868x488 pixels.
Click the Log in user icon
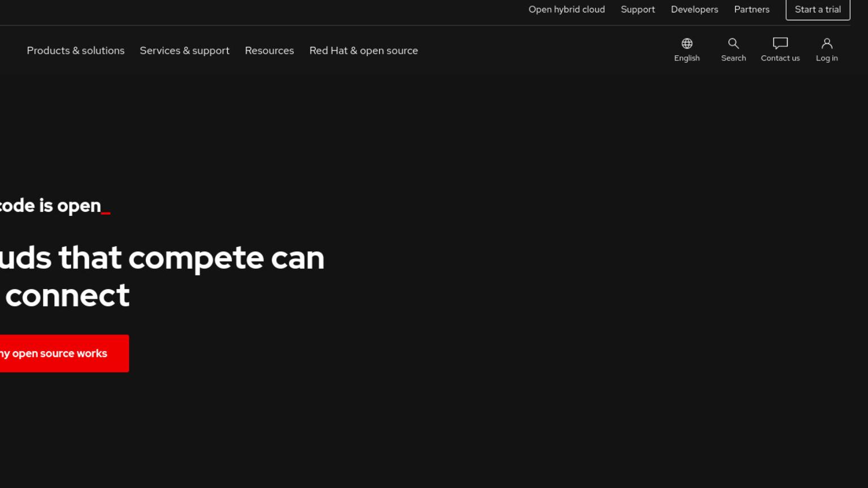(827, 43)
